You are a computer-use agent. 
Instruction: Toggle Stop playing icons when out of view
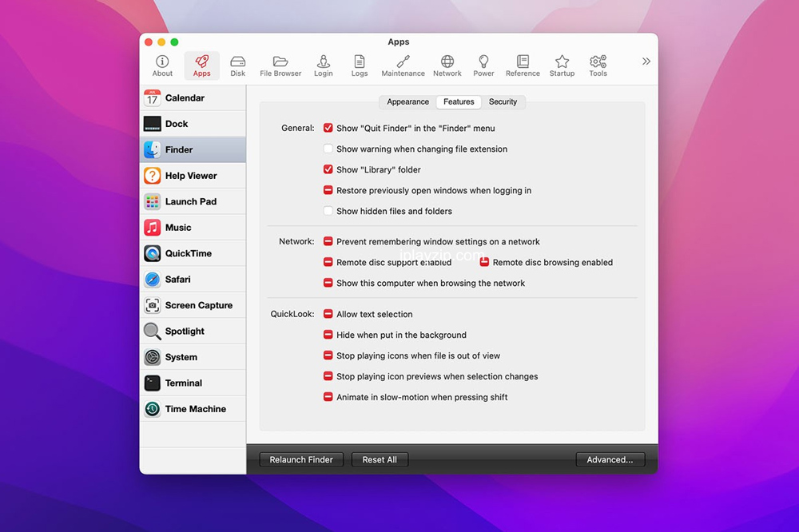click(328, 355)
